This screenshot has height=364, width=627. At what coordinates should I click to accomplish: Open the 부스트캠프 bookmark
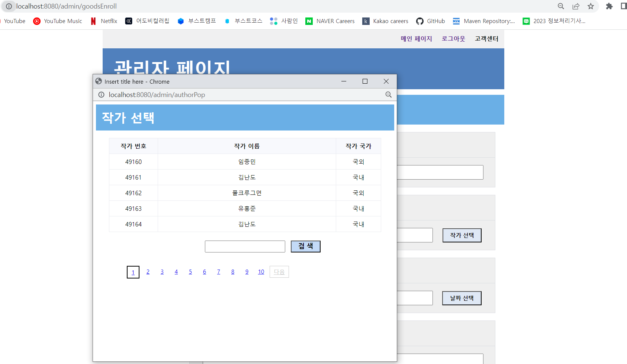click(x=197, y=21)
